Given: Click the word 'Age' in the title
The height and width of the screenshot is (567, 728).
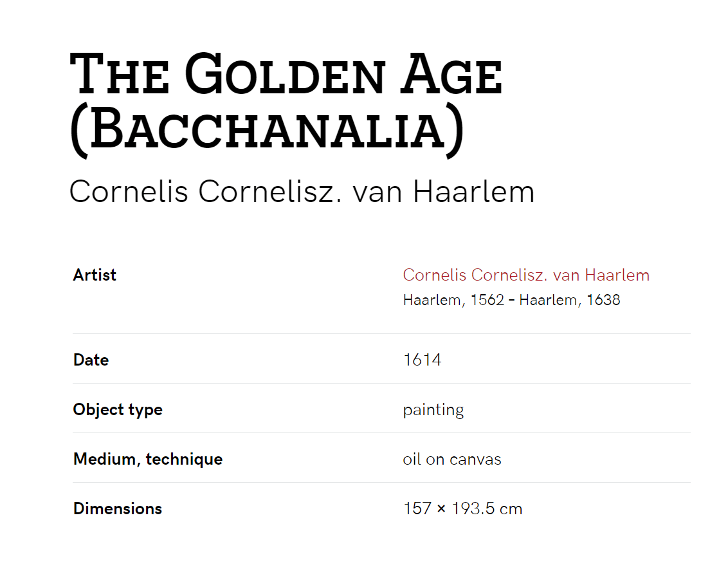Looking at the screenshot, I should [x=451, y=73].
